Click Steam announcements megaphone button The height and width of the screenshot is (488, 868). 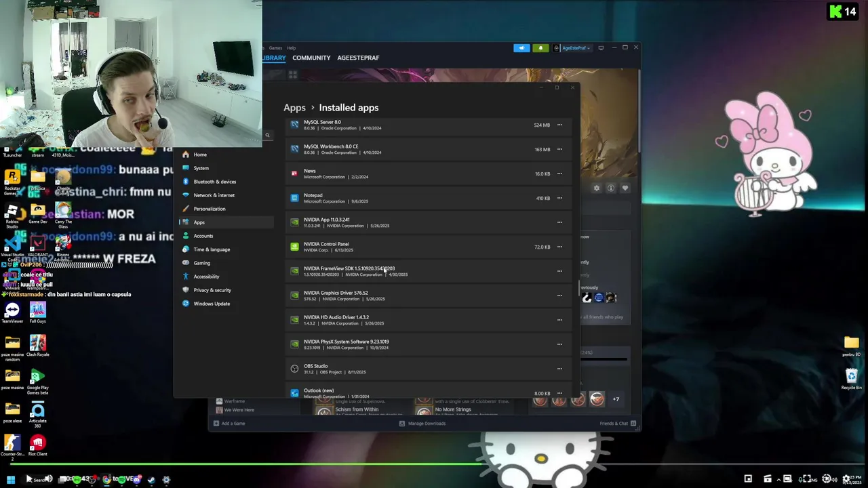521,48
